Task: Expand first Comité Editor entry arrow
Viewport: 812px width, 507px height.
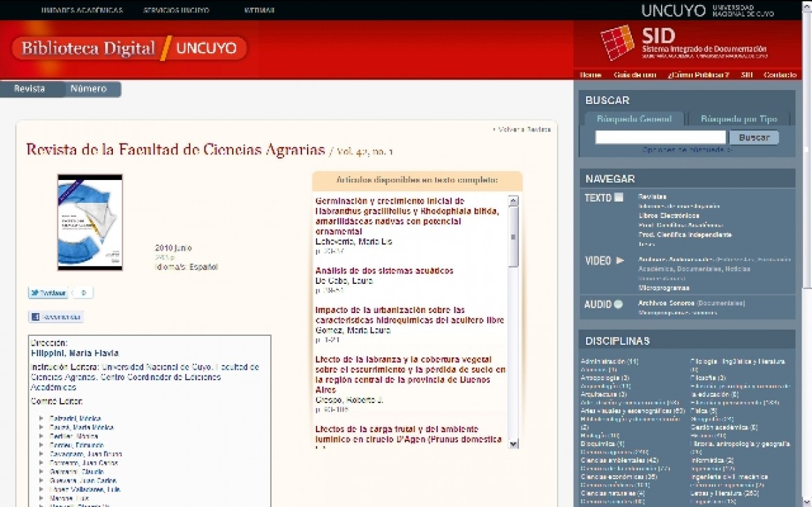Action: pyautogui.click(x=41, y=418)
